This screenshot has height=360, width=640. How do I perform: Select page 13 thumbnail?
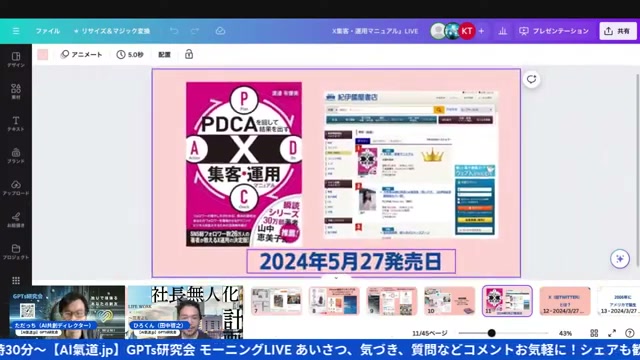pyautogui.click(x=618, y=301)
